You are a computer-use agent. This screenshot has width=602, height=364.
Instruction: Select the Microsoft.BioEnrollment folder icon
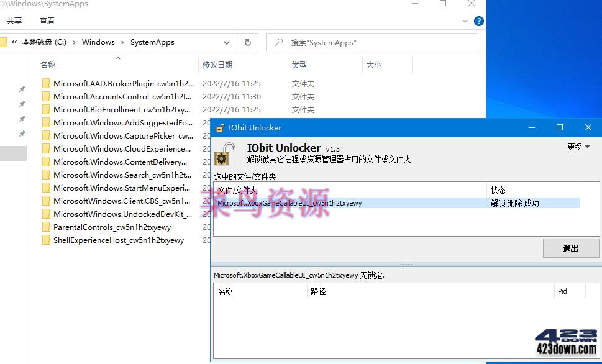pos(46,110)
